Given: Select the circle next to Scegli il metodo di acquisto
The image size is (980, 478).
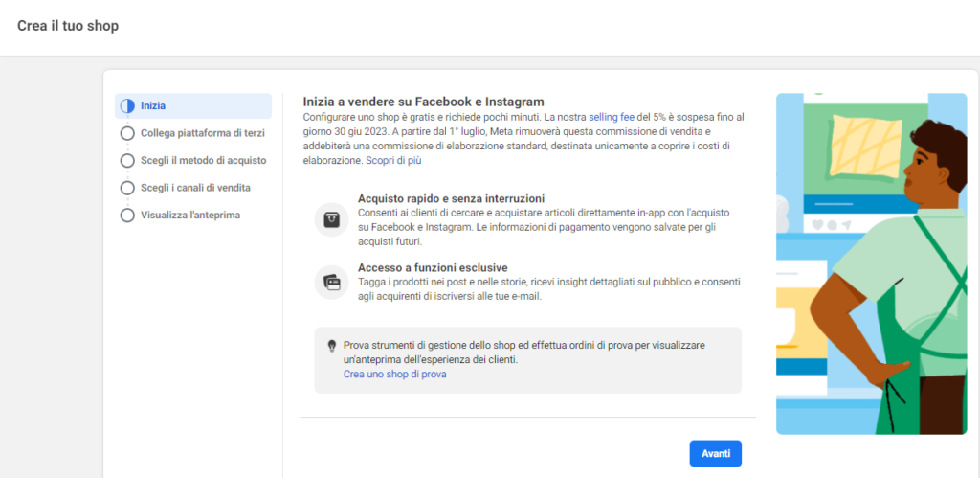Looking at the screenshot, I should pyautogui.click(x=127, y=160).
